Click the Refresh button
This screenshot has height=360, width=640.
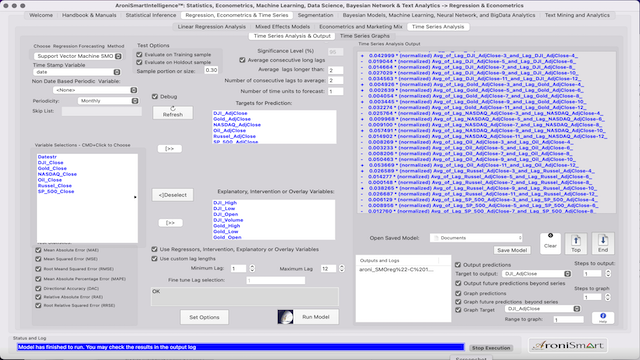click(173, 112)
